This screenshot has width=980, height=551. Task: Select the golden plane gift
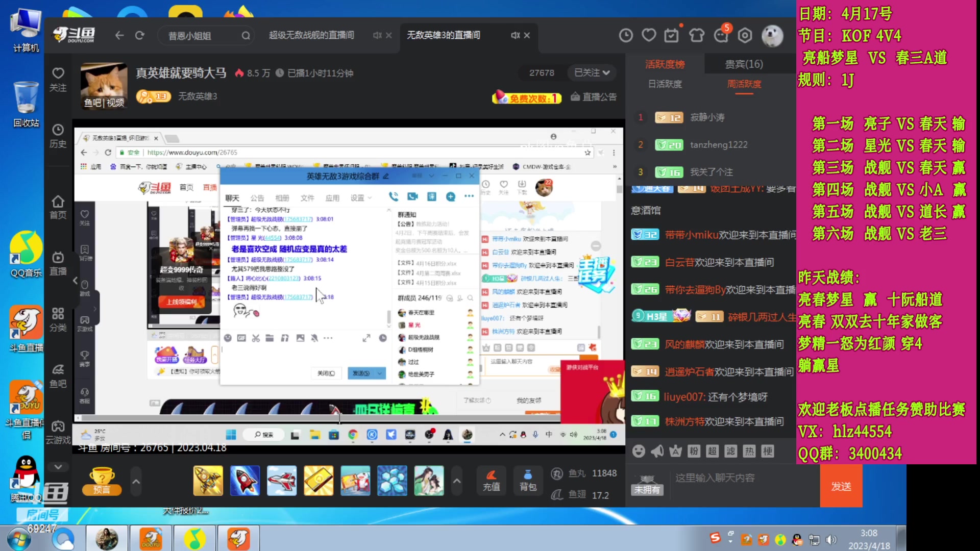208,481
